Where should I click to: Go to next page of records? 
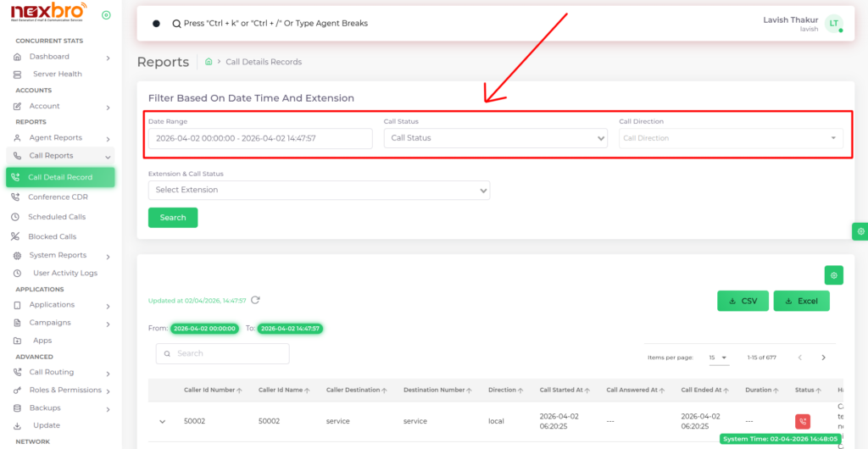pos(823,358)
